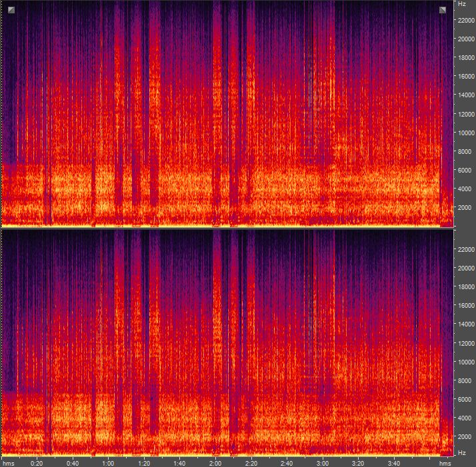Click the fade-in handle icon at top-left corner
This screenshot has width=476, height=467.
[x=11, y=10]
